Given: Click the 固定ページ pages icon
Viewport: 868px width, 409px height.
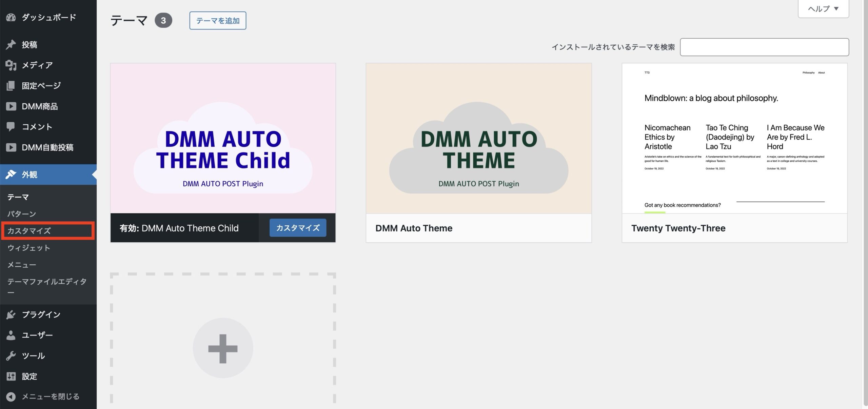Looking at the screenshot, I should [x=11, y=86].
